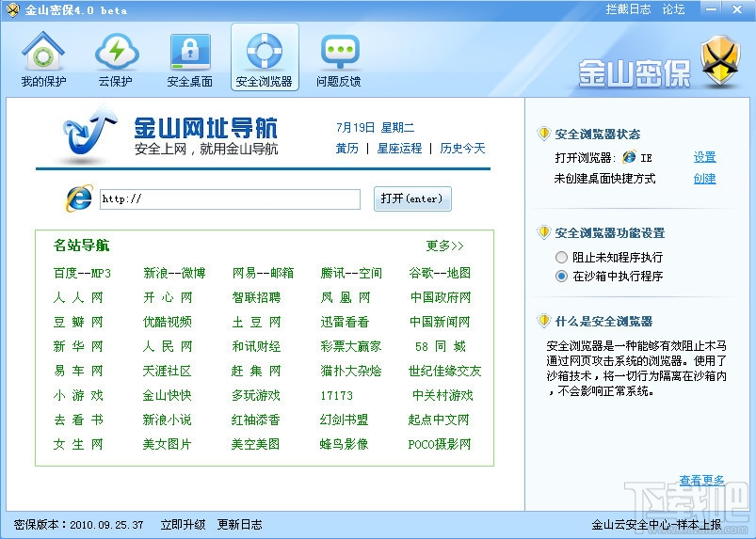
Task: Open the 安全桌面 lock icon
Action: (x=190, y=52)
